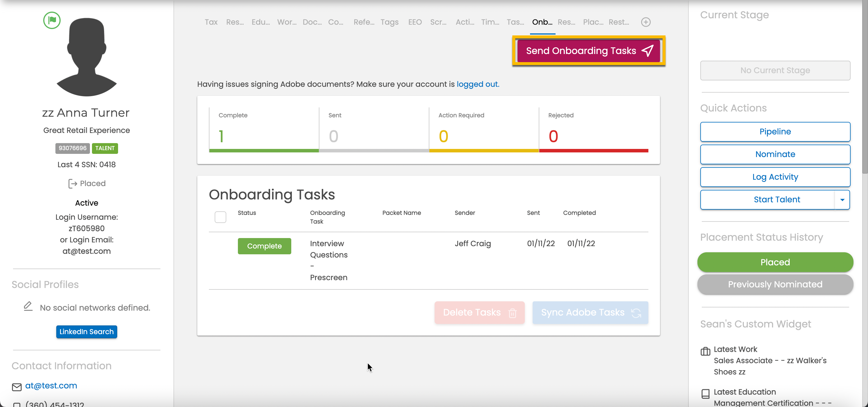Click the Pipeline quick action

775,132
